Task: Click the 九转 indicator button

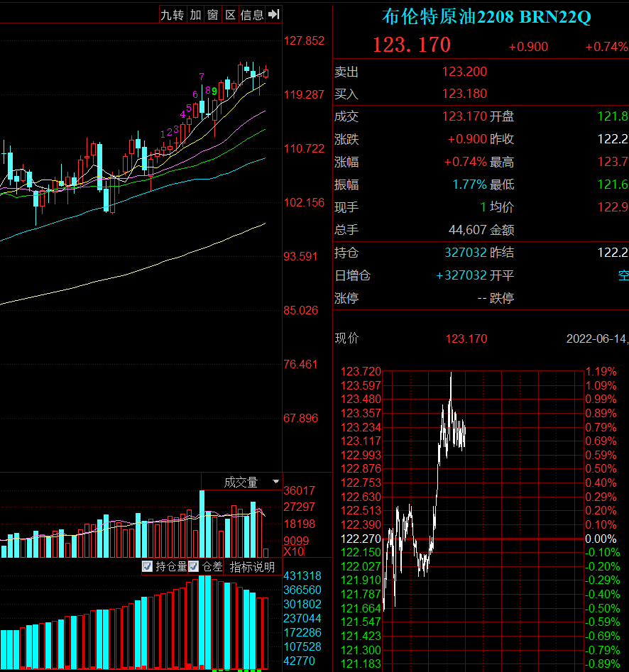Action: tap(173, 15)
